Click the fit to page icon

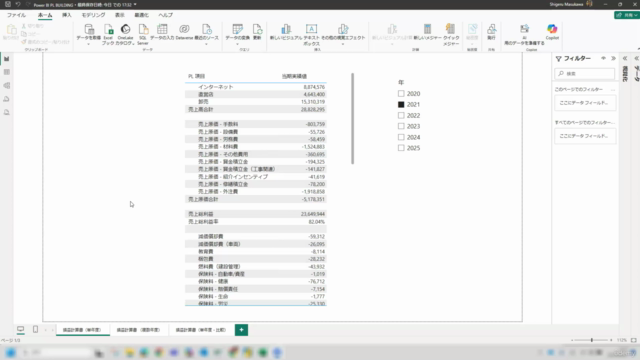[x=633, y=340]
